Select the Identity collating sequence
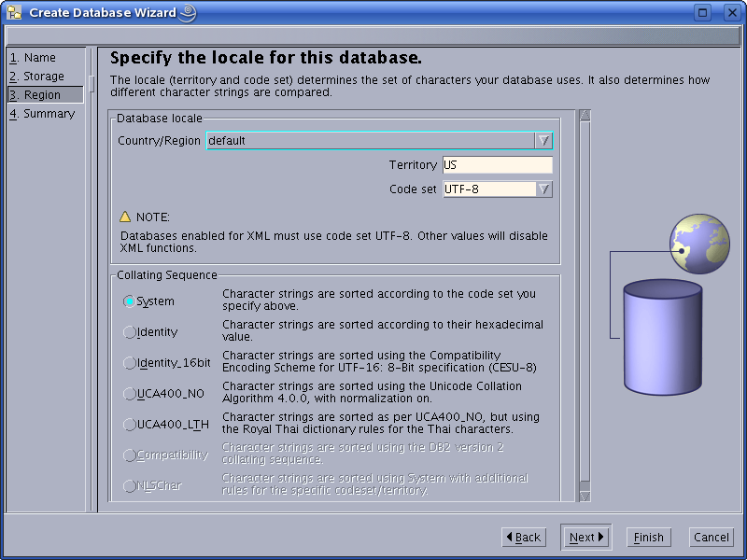The height and width of the screenshot is (560, 747). [x=129, y=332]
